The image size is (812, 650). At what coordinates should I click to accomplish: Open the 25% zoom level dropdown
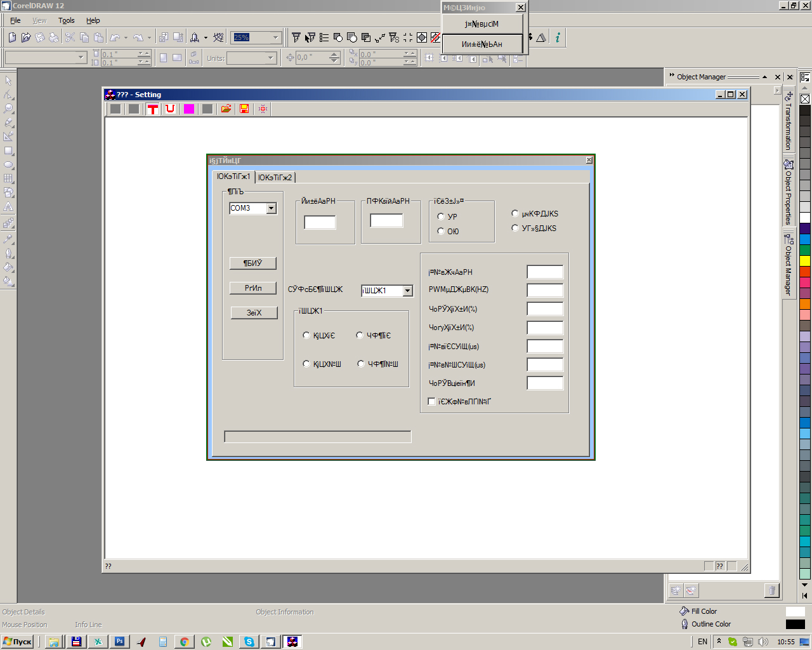[x=275, y=37]
